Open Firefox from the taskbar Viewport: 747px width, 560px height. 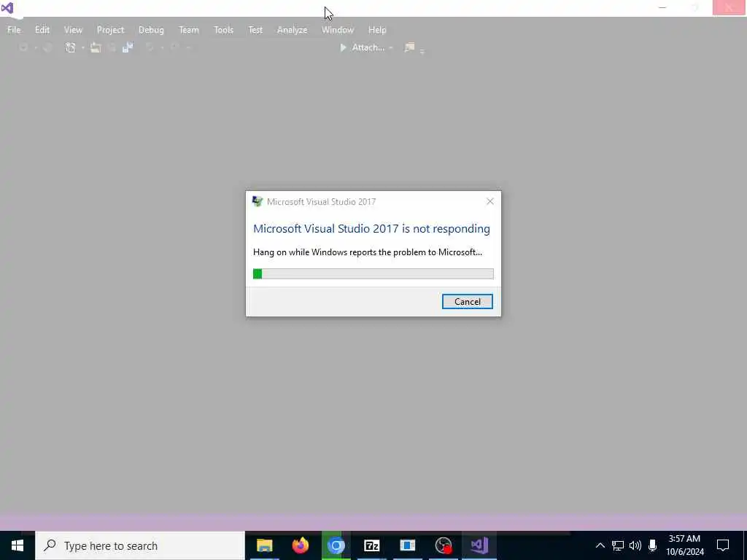click(300, 545)
